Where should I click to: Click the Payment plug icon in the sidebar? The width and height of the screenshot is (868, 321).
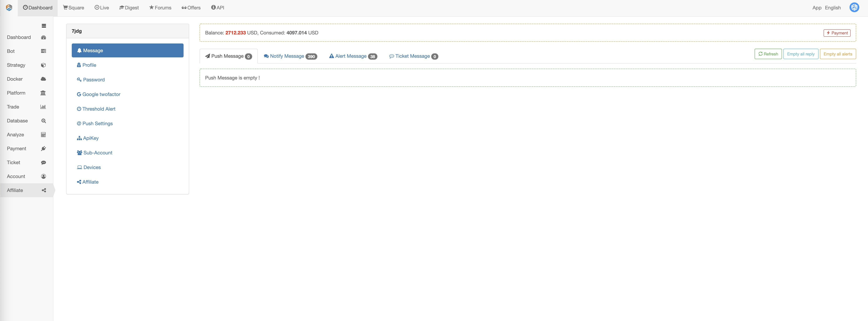[x=44, y=149]
